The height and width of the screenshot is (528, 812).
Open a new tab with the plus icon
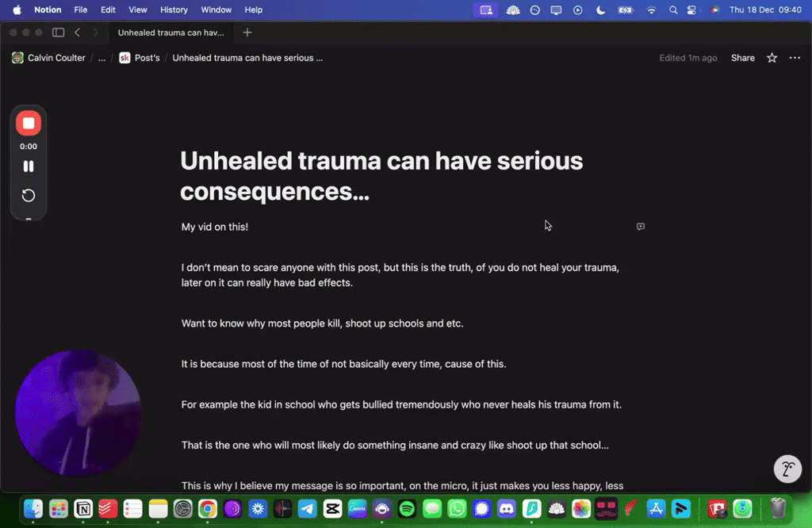point(249,33)
